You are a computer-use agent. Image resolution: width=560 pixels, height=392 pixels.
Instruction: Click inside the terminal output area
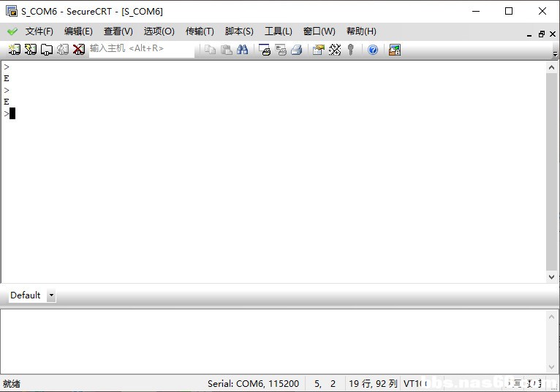[x=270, y=183]
